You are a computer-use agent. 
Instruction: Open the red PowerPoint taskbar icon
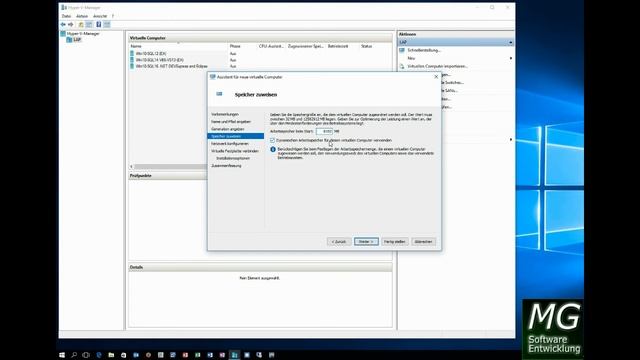[x=185, y=355]
